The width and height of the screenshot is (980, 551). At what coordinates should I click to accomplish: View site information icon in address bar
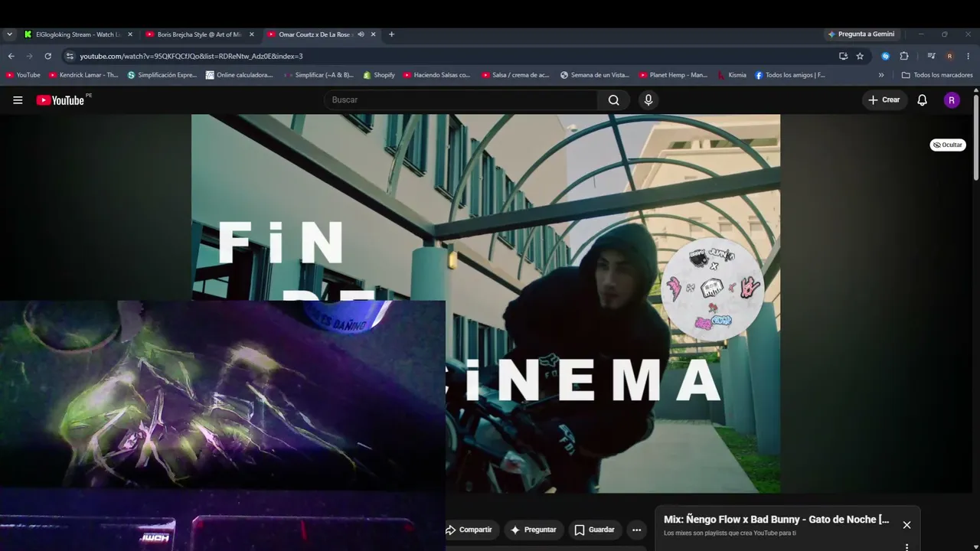click(x=70, y=56)
